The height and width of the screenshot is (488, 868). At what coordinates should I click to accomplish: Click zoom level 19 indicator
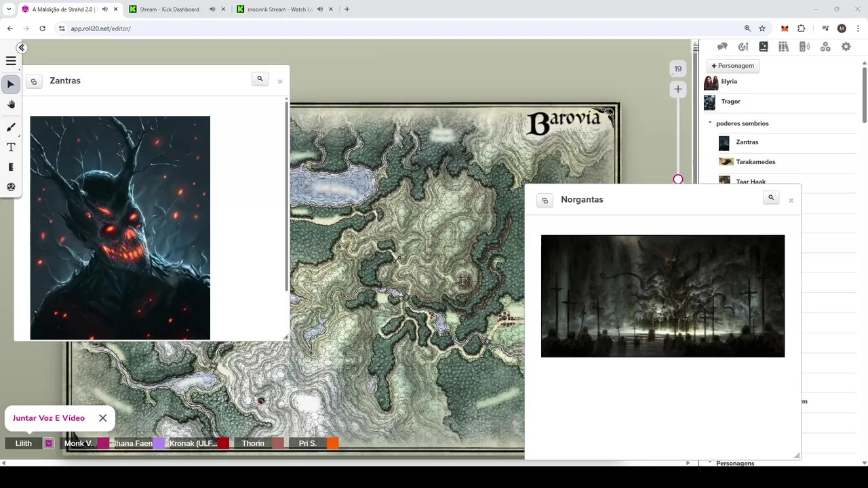click(x=677, y=68)
